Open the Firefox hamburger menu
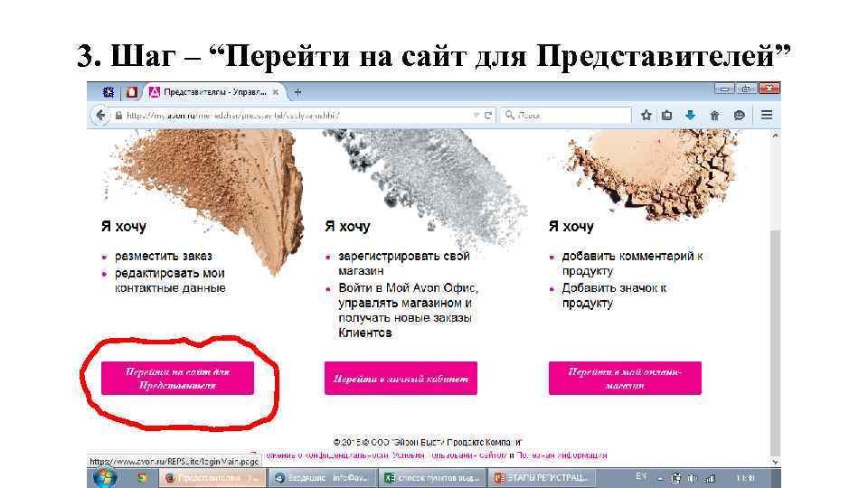Viewport: 868px width, 488px height. pos(767,115)
